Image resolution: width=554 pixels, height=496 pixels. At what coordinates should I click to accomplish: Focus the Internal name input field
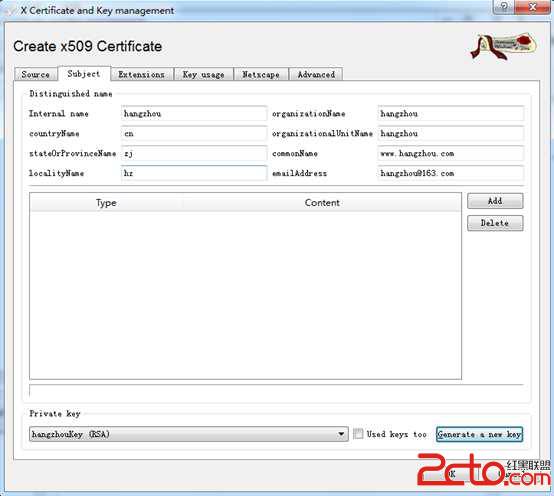194,114
